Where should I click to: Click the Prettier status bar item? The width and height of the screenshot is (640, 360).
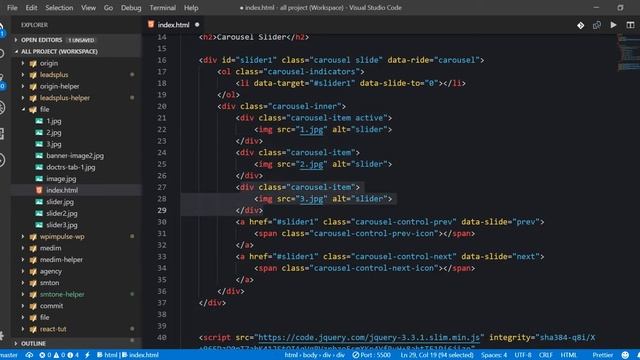pos(602,355)
